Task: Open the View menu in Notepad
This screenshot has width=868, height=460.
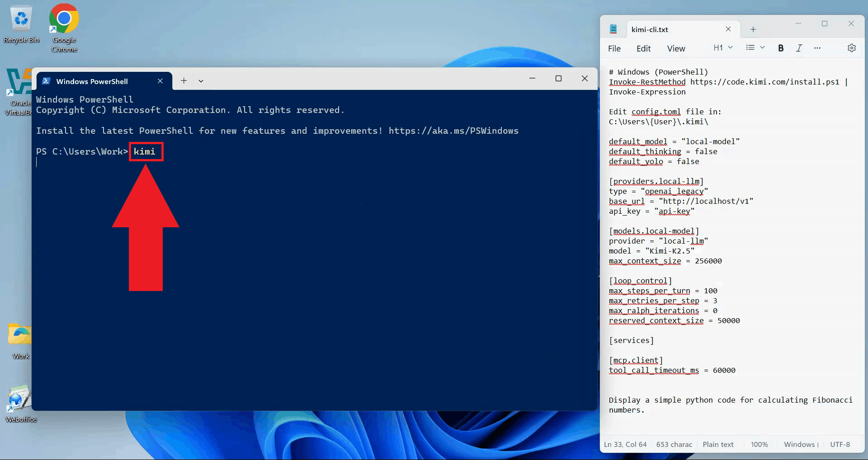Action: point(675,48)
